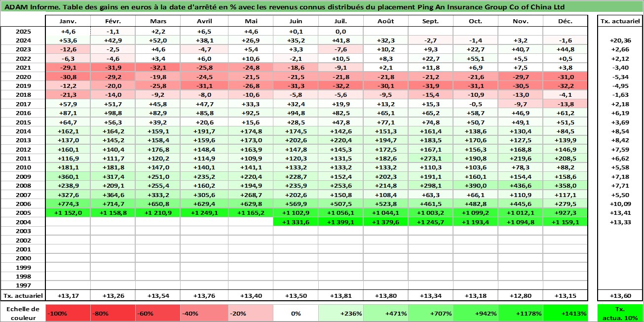
Task: Click the 'Nov.' column header
Action: [x=521, y=21]
